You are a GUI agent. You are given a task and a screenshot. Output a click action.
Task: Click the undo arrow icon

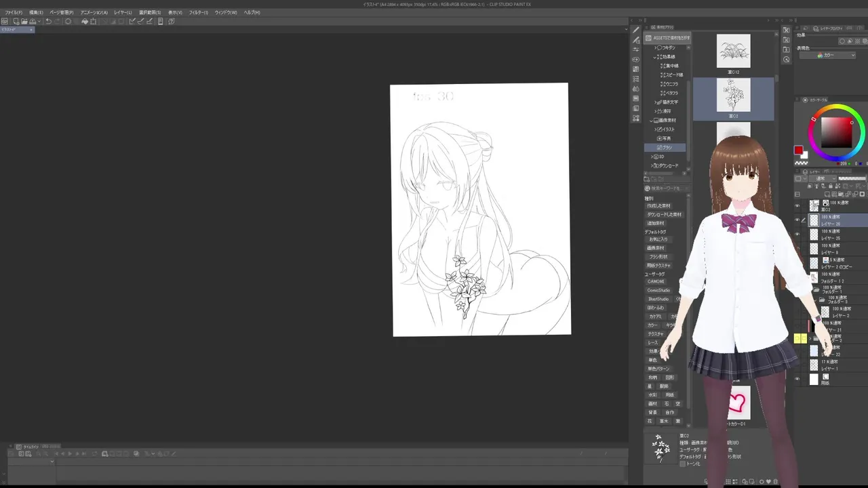48,22
